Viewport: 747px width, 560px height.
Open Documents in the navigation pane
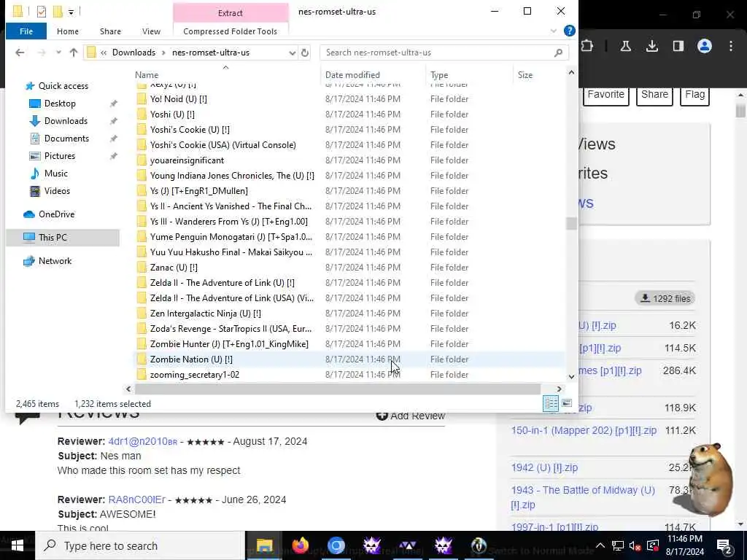66,139
